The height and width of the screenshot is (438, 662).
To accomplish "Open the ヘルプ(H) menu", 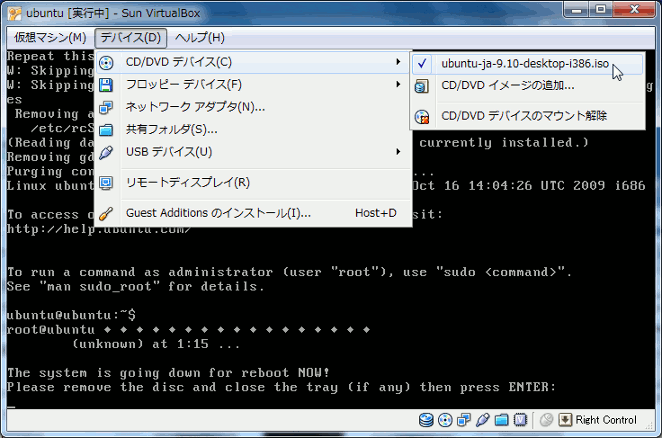I will [x=199, y=38].
